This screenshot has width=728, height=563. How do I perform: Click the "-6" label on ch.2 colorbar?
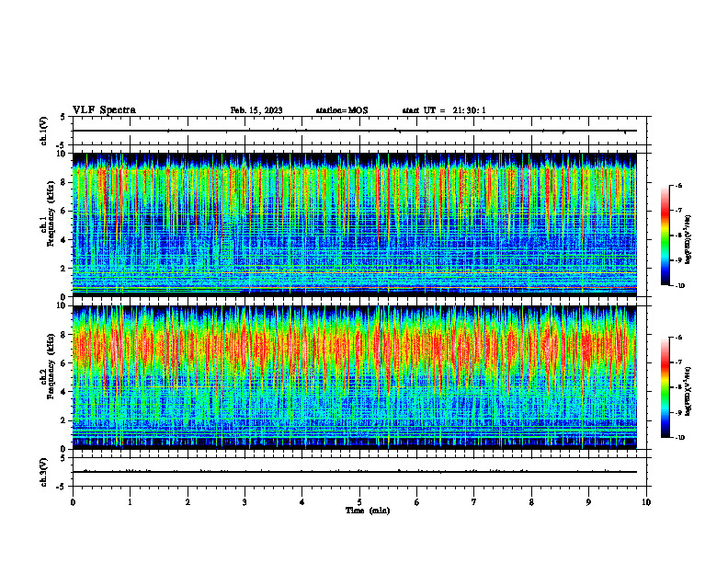point(679,338)
